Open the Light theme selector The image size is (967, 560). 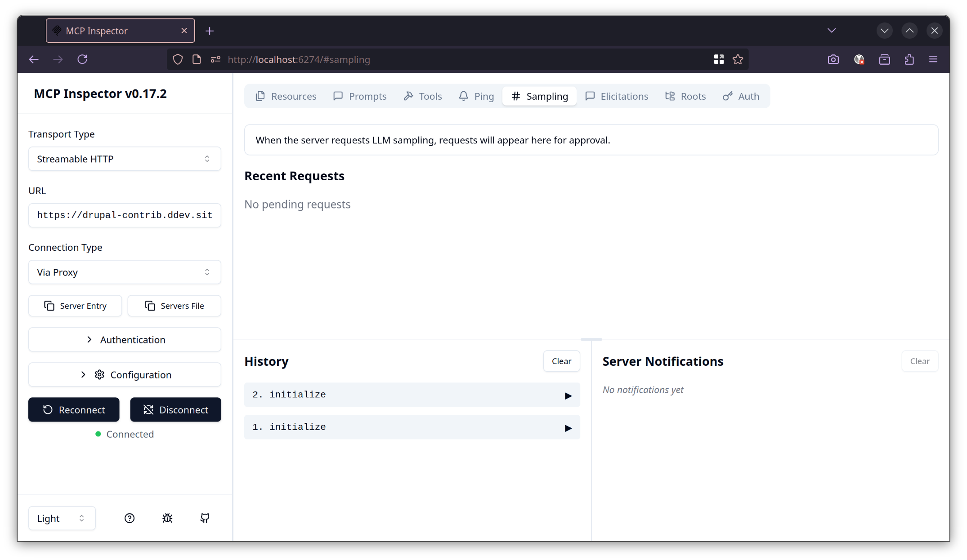click(x=62, y=518)
